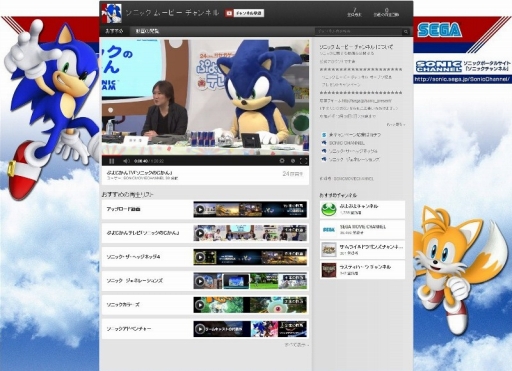Screen dimensions: 512x371
Task: Click the SEGA logo in banner
Action: point(440,30)
